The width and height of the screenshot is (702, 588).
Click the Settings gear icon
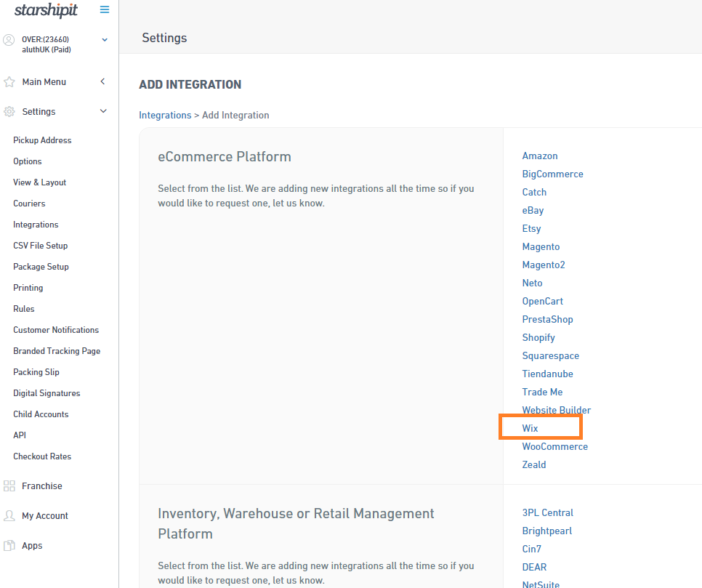coord(9,111)
